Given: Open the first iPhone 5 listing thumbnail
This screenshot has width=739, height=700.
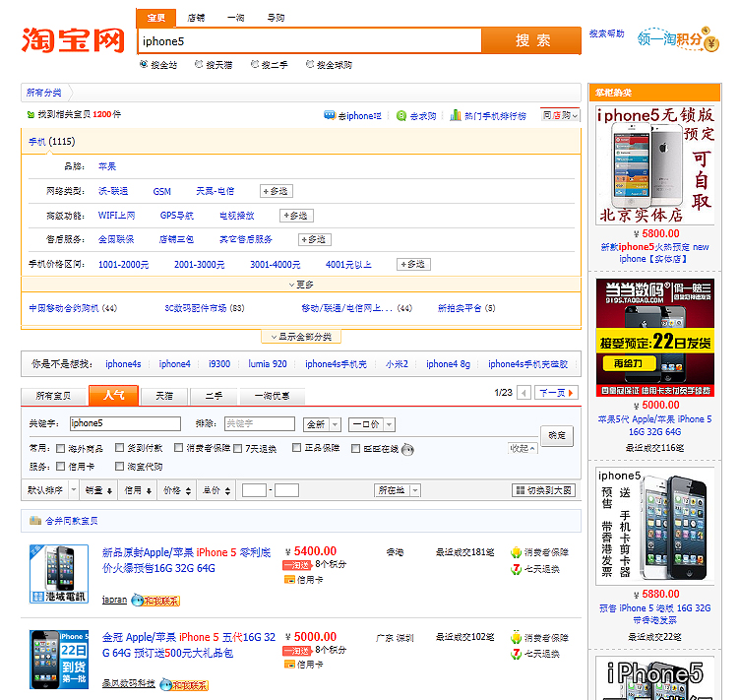Looking at the screenshot, I should pyautogui.click(x=59, y=574).
